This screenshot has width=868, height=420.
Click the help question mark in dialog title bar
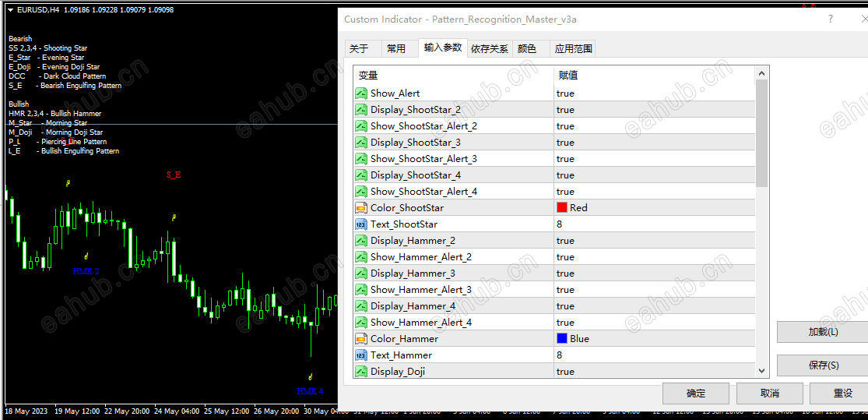[831, 19]
